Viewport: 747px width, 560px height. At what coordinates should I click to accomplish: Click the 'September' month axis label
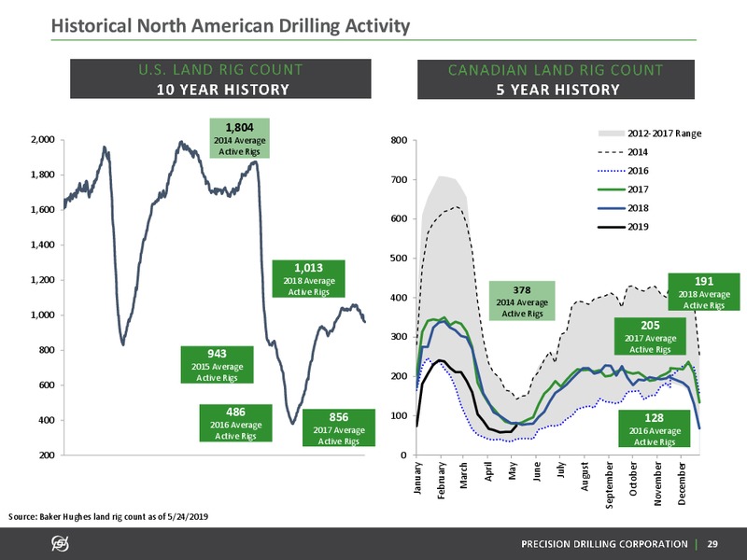610,484
